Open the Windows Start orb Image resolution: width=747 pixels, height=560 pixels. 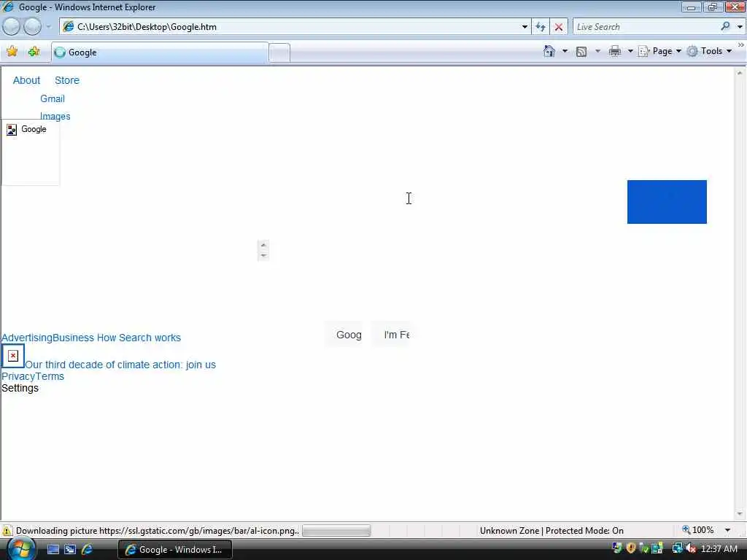pos(20,549)
